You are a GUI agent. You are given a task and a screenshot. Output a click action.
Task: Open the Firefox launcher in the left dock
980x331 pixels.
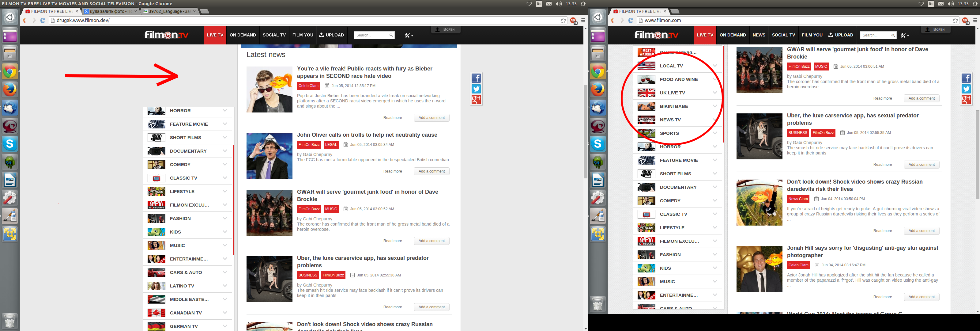tap(10, 90)
